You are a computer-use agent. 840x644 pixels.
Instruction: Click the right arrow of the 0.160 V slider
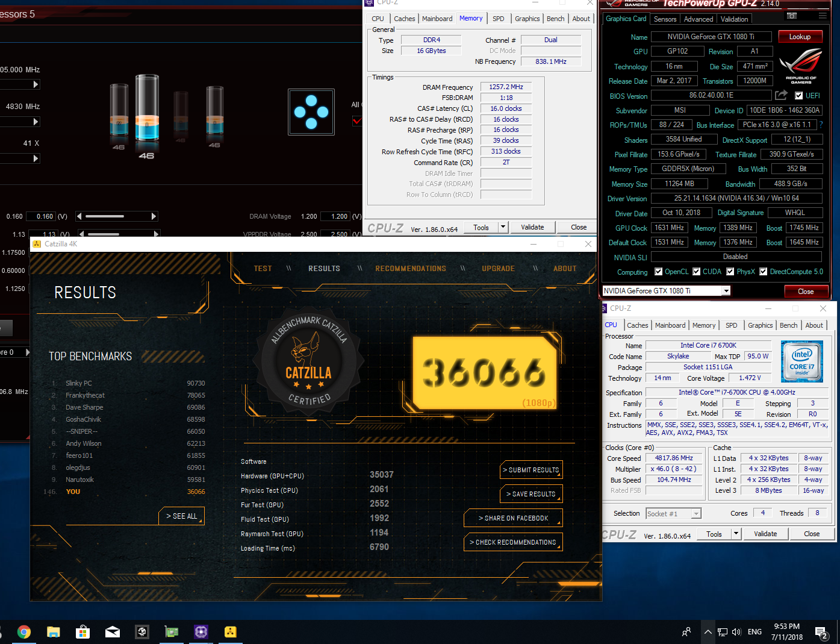pyautogui.click(x=154, y=216)
